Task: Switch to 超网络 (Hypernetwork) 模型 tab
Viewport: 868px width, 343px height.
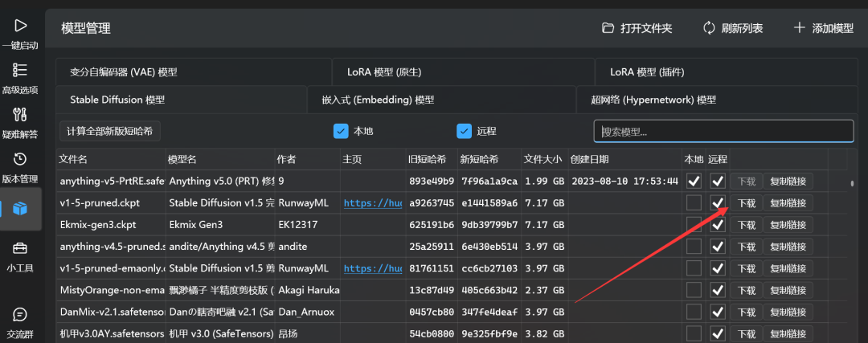Action: [x=718, y=100]
